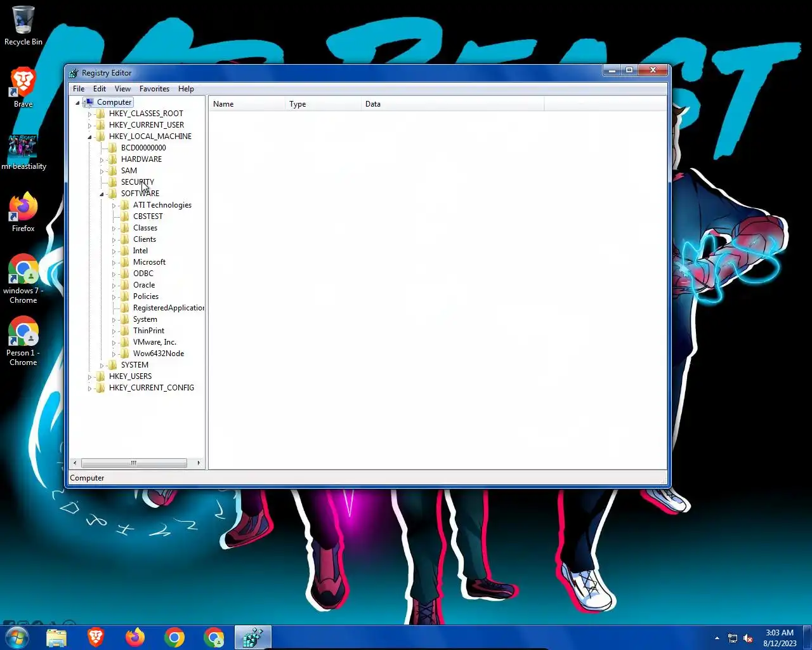Screen dimensions: 812x650
Task: Launch Firefox from the taskbar
Action: click(135, 637)
